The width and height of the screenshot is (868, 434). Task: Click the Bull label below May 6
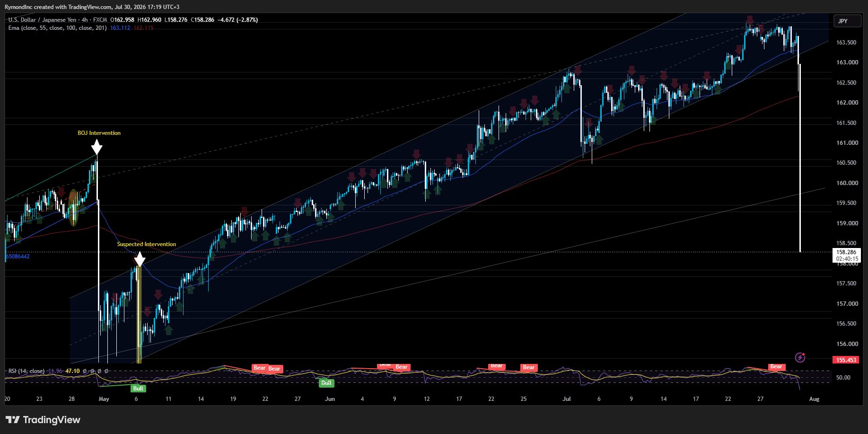point(138,389)
